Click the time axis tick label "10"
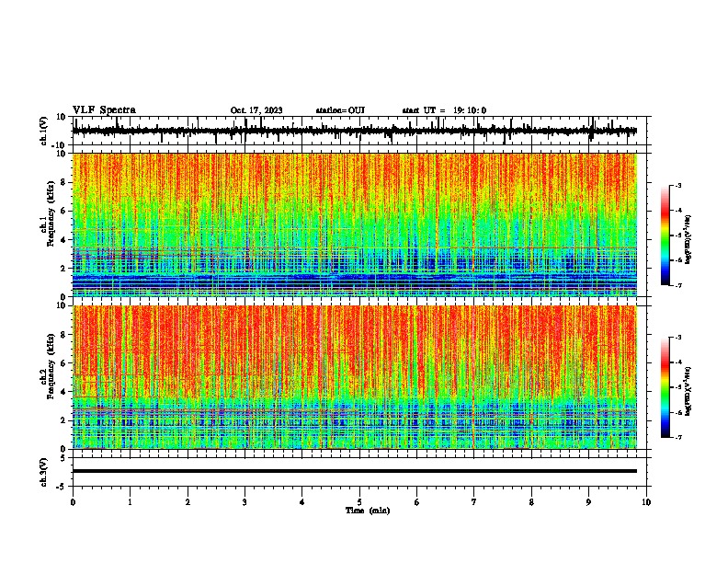Viewport: 728px width, 563px height. [646, 502]
